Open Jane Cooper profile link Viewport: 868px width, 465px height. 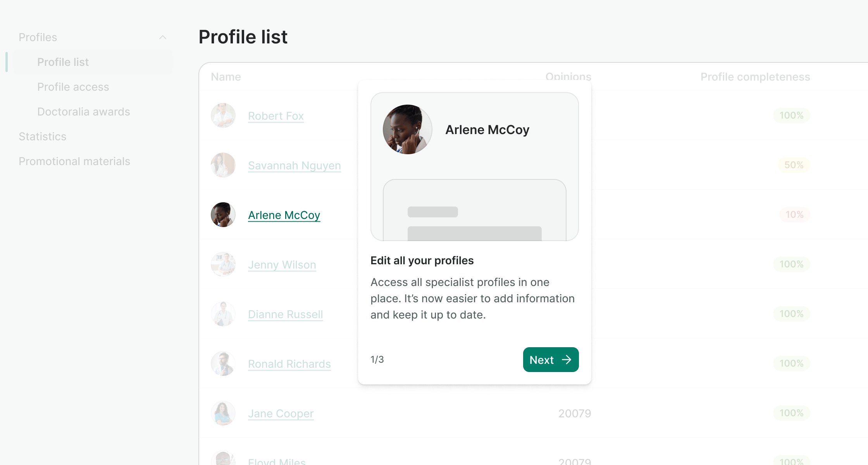(281, 413)
